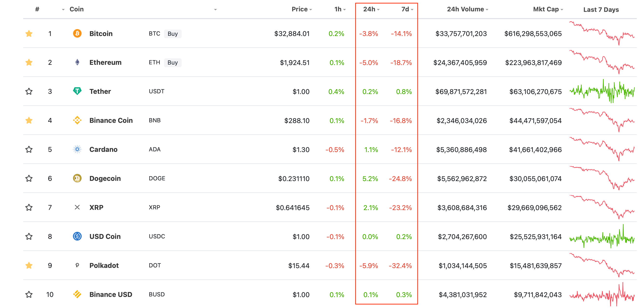644x308 pixels.
Task: Sort table by 1h change
Action: (340, 9)
